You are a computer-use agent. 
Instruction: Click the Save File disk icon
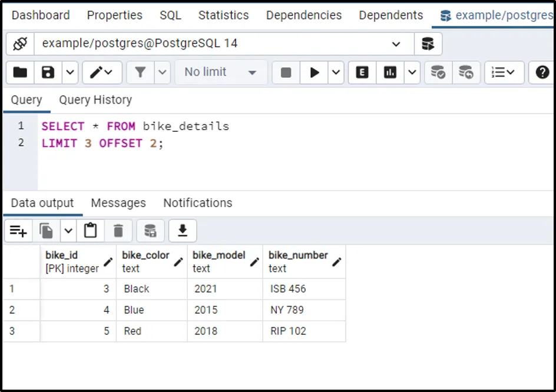pyautogui.click(x=48, y=72)
